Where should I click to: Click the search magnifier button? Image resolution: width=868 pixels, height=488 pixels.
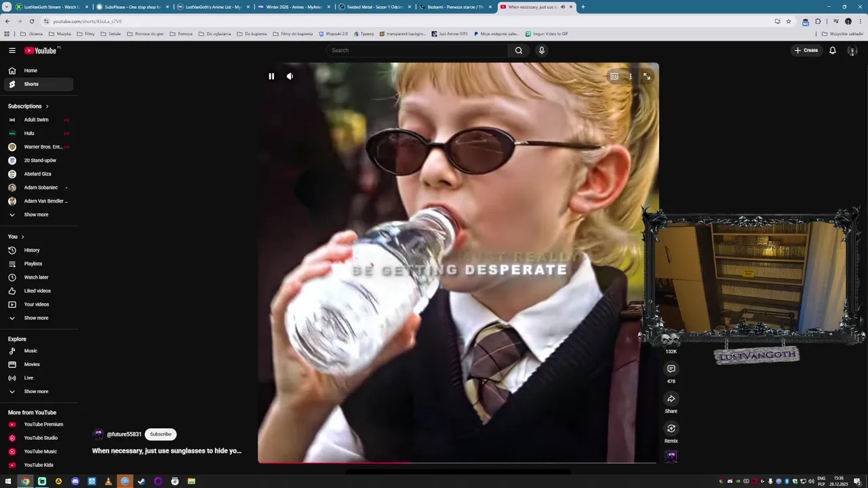(519, 50)
